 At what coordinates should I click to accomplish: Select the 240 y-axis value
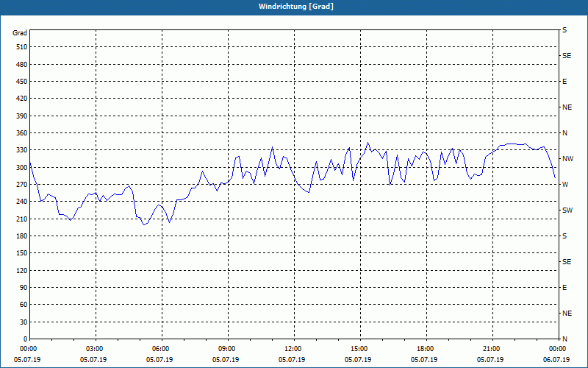pyautogui.click(x=22, y=202)
